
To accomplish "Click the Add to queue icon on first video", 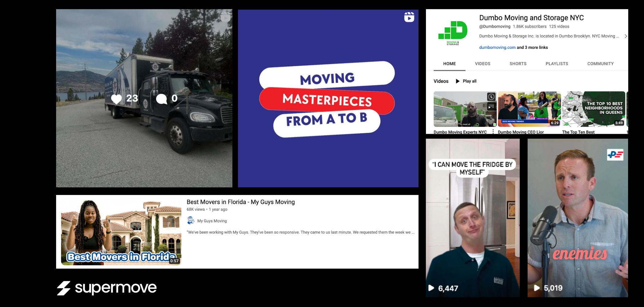I will tap(491, 107).
